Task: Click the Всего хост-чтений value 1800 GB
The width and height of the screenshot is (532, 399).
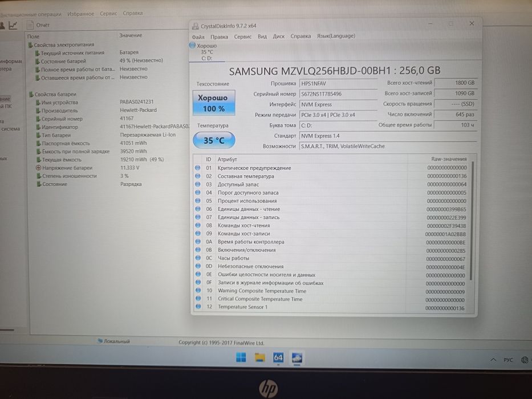Action: (x=456, y=83)
